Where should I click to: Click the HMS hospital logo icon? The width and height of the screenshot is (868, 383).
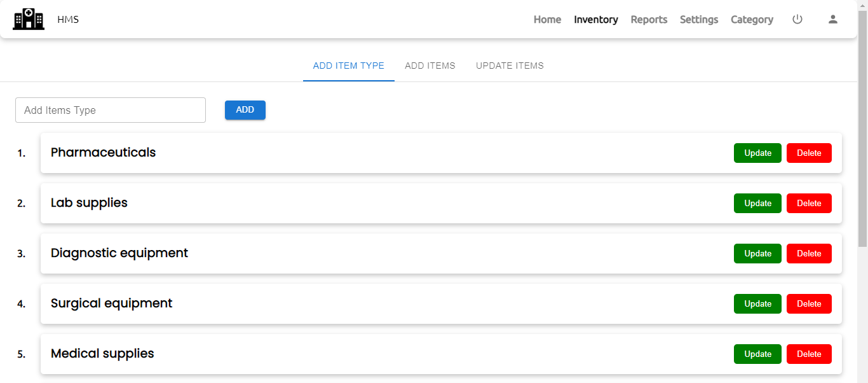pyautogui.click(x=29, y=19)
